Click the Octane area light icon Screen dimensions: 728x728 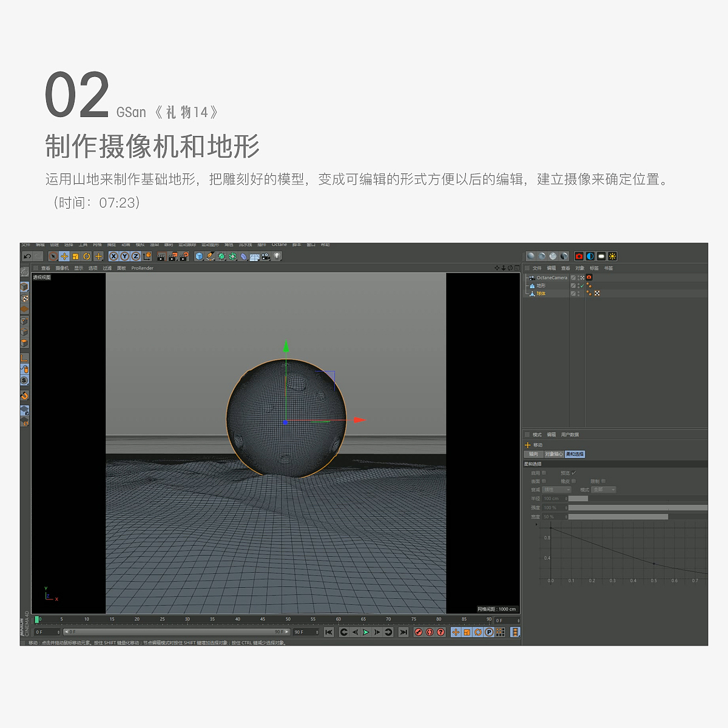tap(601, 256)
